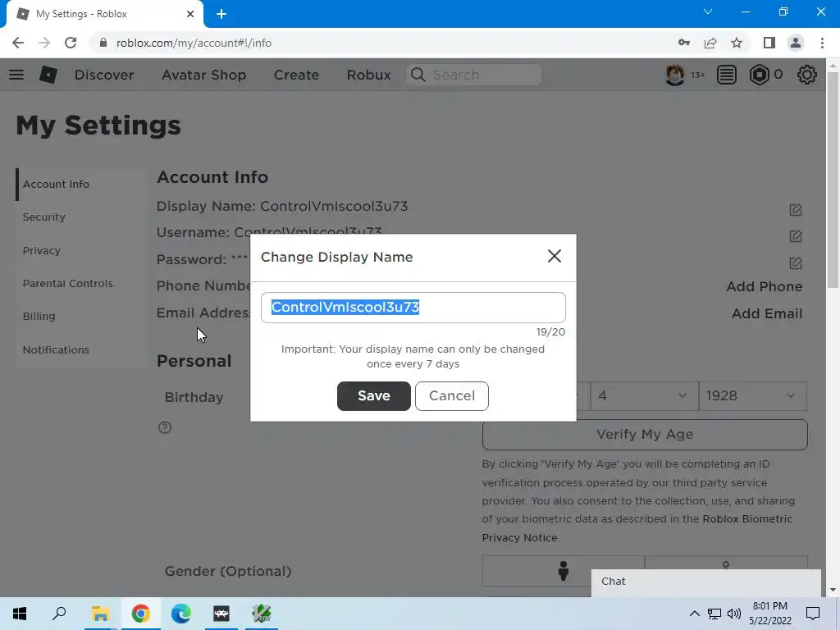Select the male gender icon

pos(563,571)
